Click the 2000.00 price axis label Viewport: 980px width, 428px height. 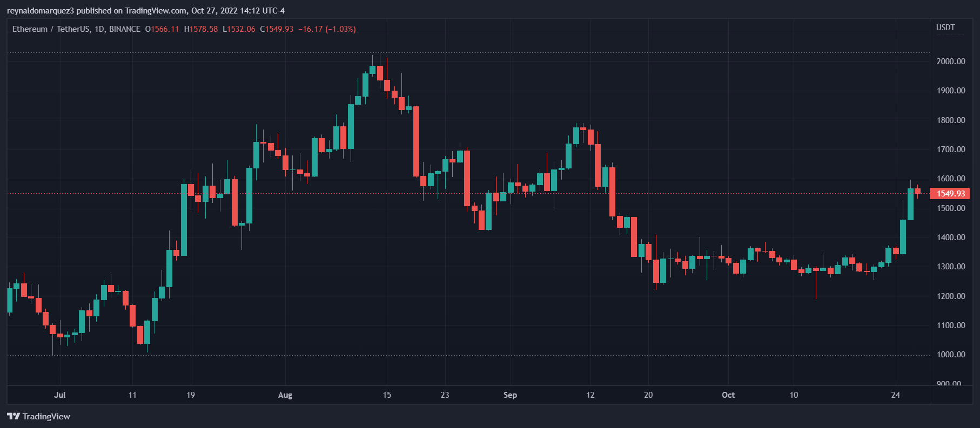tap(950, 62)
